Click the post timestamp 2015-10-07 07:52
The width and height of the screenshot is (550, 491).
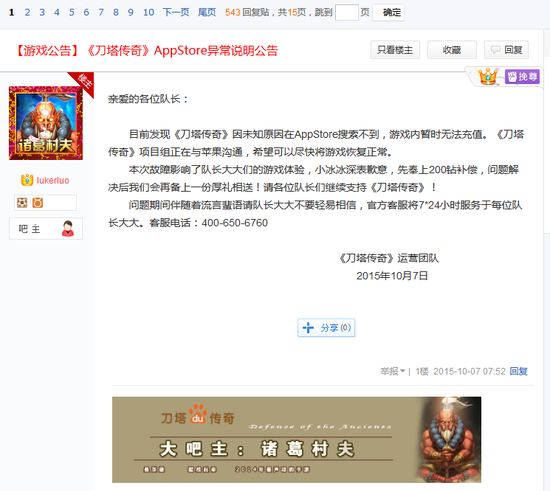(x=469, y=371)
